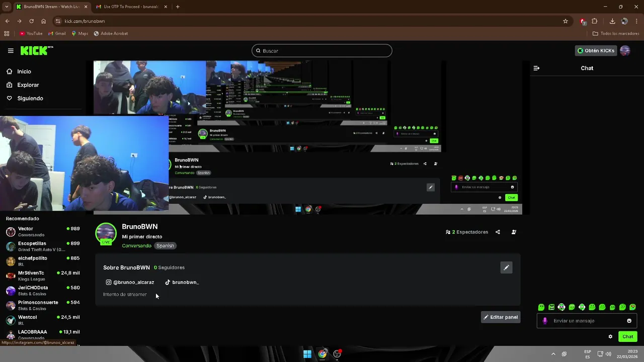
Task: Click the purple microphone icon in chat
Action: tap(545, 321)
